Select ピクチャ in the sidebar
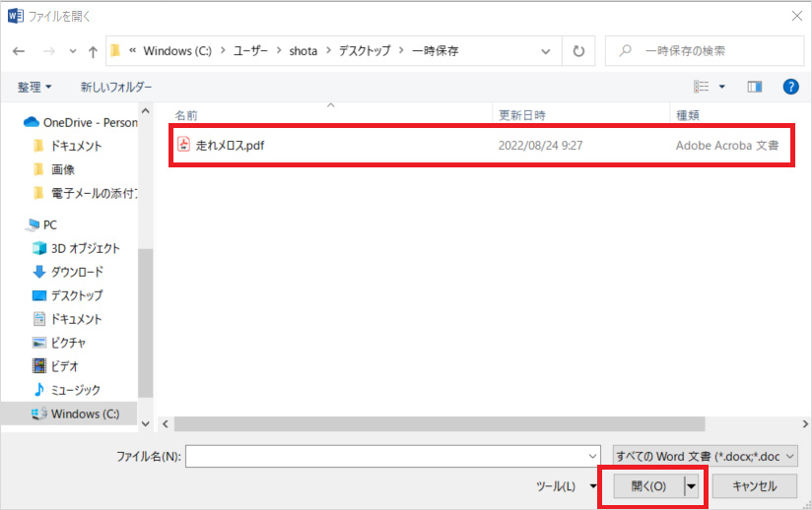The width and height of the screenshot is (812, 510). tap(59, 343)
